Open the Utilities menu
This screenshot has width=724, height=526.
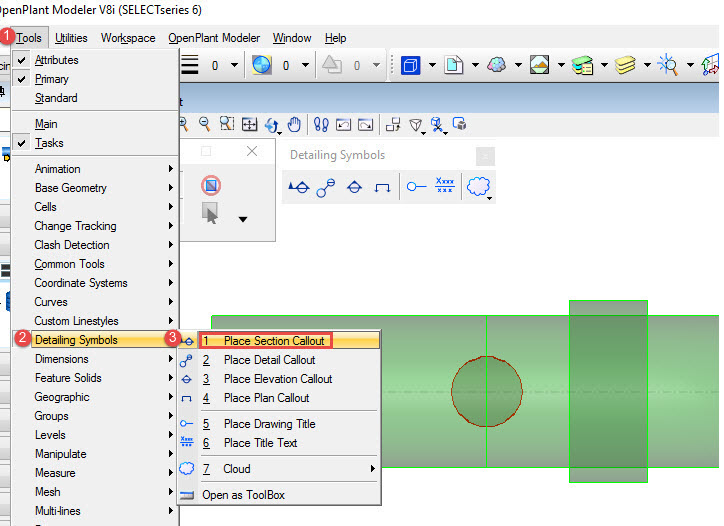(71, 38)
